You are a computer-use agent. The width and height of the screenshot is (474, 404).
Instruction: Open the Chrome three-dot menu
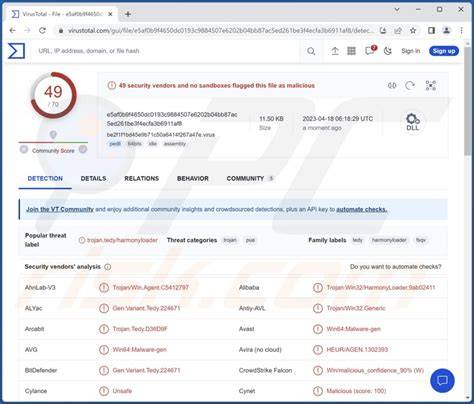click(461, 31)
